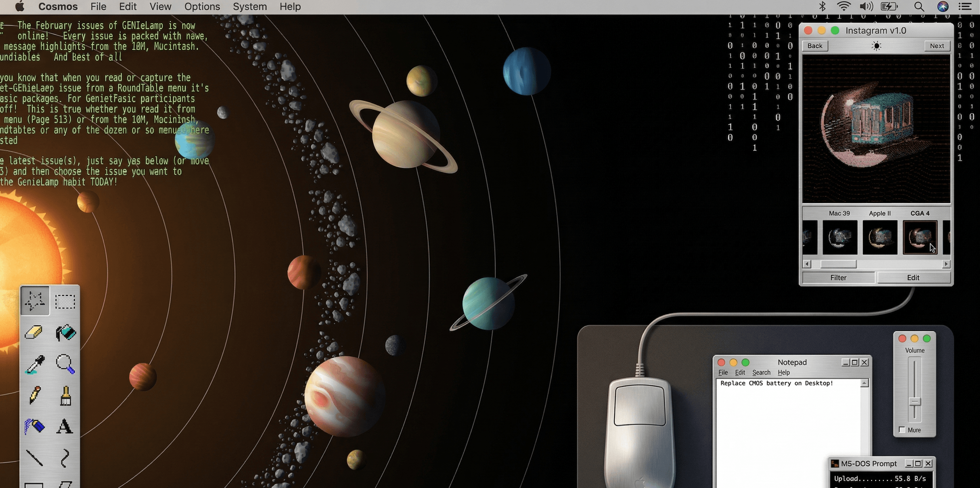Click the Next button in Instagram
Screen dimensions: 980x488
pyautogui.click(x=937, y=46)
